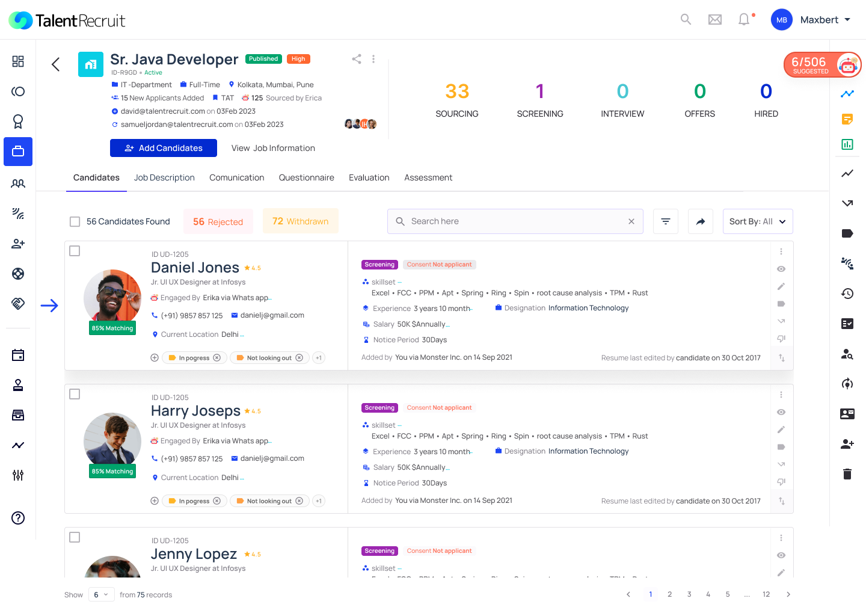Toggle eye view icon on Daniel Jones card

(781, 269)
